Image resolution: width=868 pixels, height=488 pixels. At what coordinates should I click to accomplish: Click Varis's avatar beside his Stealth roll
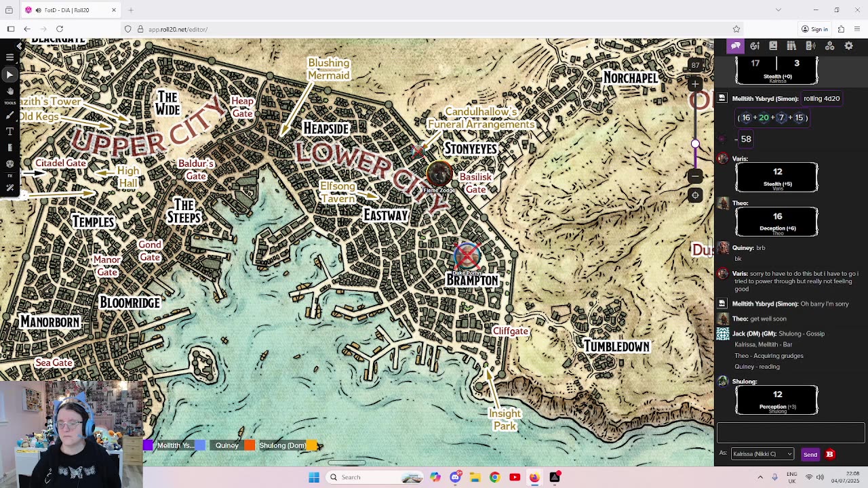pyautogui.click(x=723, y=159)
